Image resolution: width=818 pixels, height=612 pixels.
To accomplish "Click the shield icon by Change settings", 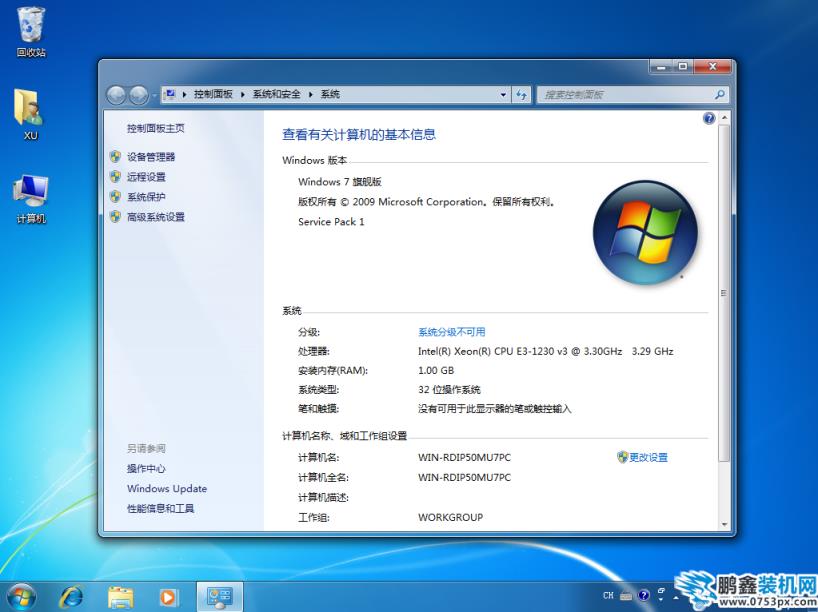I will click(622, 457).
